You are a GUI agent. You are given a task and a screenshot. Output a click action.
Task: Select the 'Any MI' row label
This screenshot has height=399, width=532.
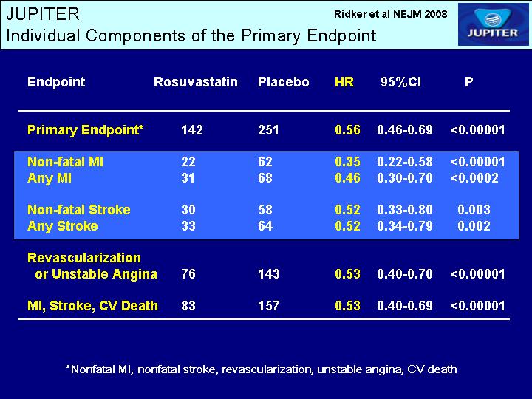coord(49,178)
